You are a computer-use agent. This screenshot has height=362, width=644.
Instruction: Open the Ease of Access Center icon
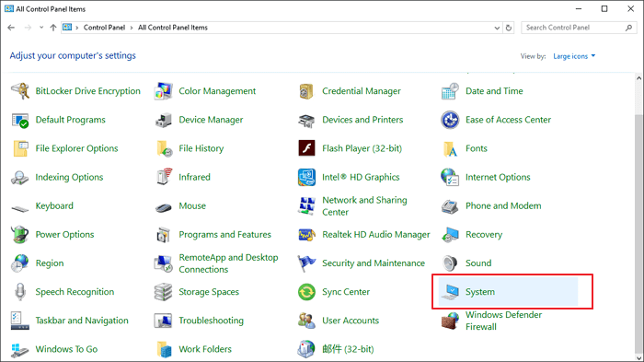(x=450, y=120)
